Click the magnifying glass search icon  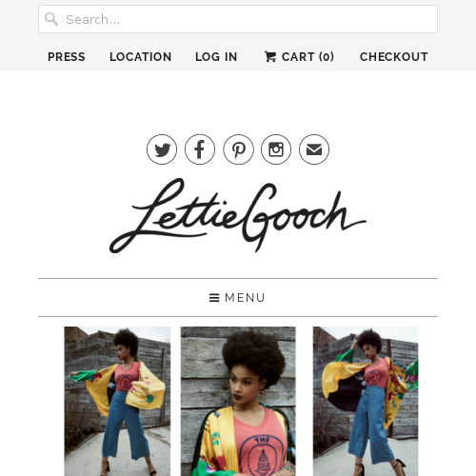click(51, 19)
